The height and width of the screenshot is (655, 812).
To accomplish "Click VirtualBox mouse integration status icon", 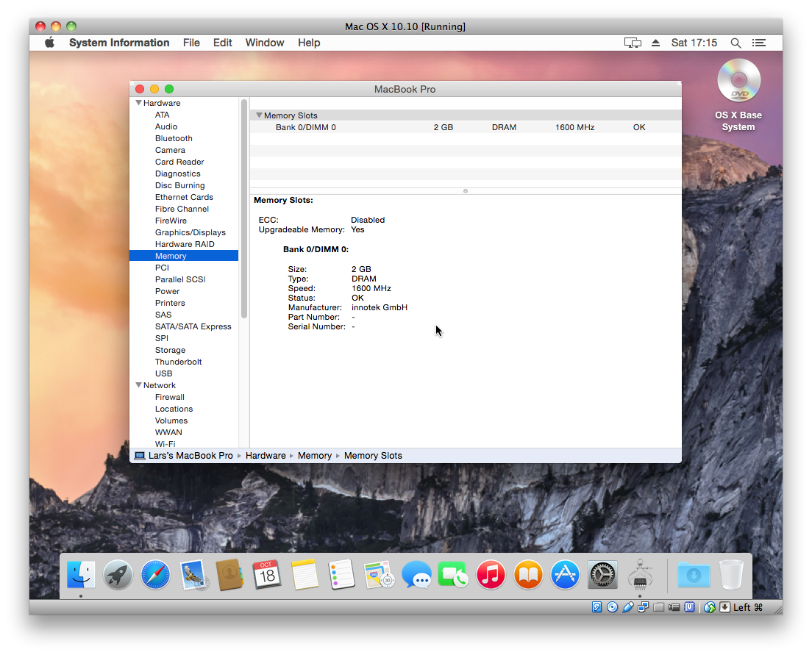I will click(710, 607).
